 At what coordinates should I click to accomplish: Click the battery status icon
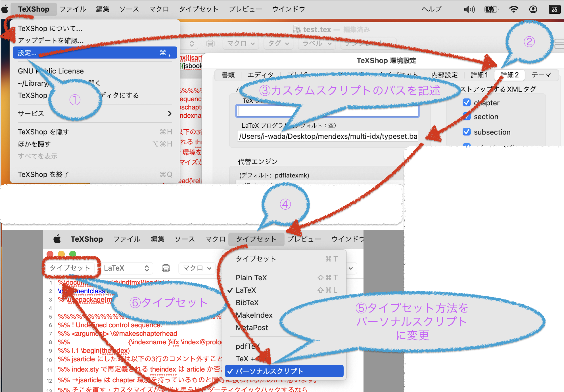(491, 9)
